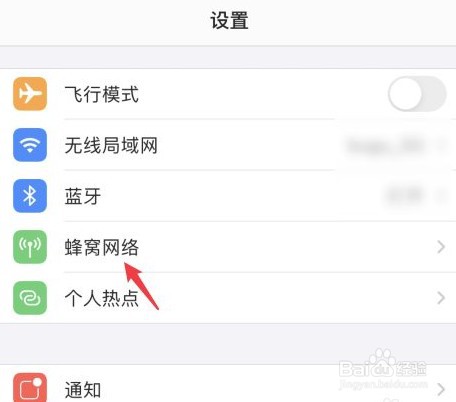
Task: Tap the Personal Hotspot chain icon
Action: 30,298
